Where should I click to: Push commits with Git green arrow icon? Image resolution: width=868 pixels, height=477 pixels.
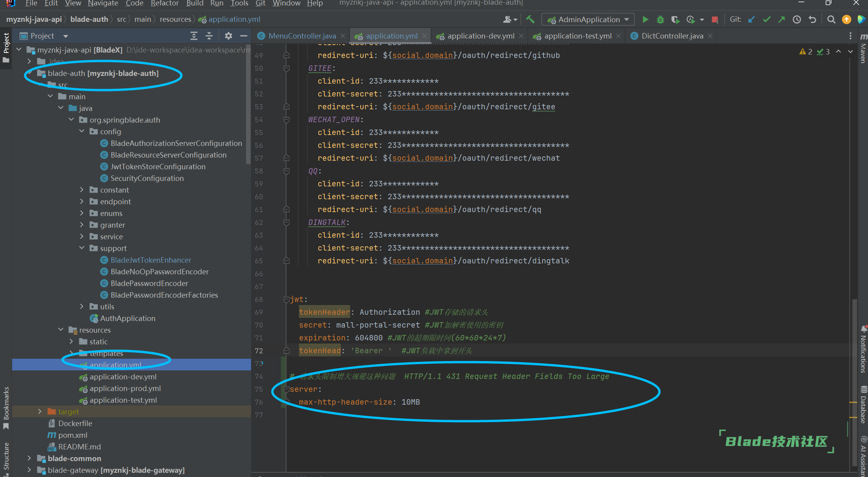781,19
